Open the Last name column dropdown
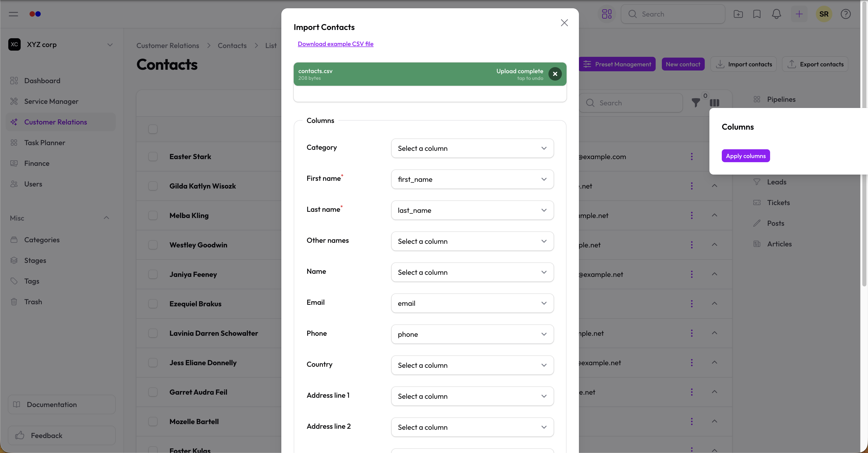The width and height of the screenshot is (868, 453). (472, 210)
